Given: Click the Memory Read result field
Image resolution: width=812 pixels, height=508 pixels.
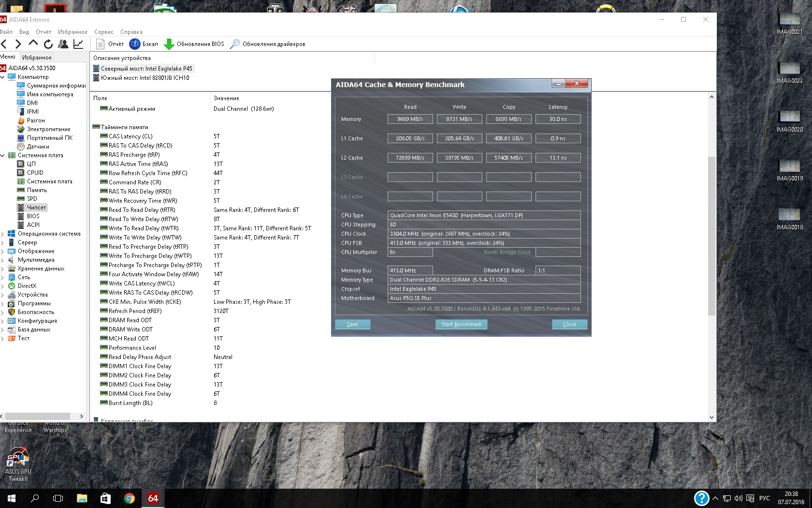Looking at the screenshot, I should tap(410, 119).
